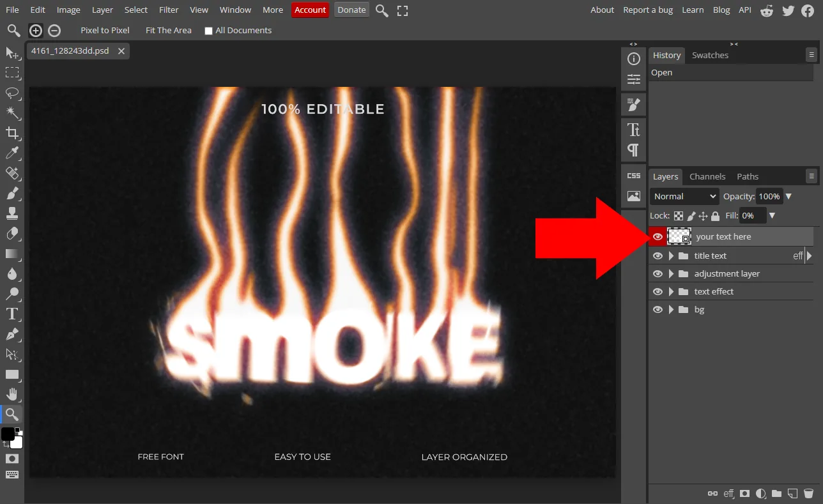The width and height of the screenshot is (823, 504).
Task: Hide the bg folder layer
Action: (x=658, y=309)
